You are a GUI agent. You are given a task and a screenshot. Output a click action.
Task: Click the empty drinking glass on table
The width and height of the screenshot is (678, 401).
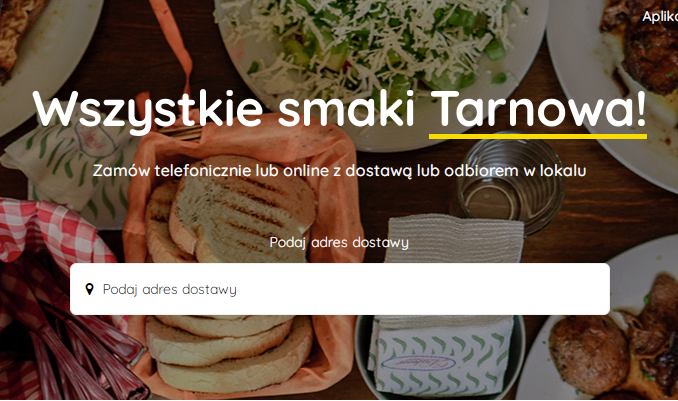pyautogui.click(x=512, y=182)
